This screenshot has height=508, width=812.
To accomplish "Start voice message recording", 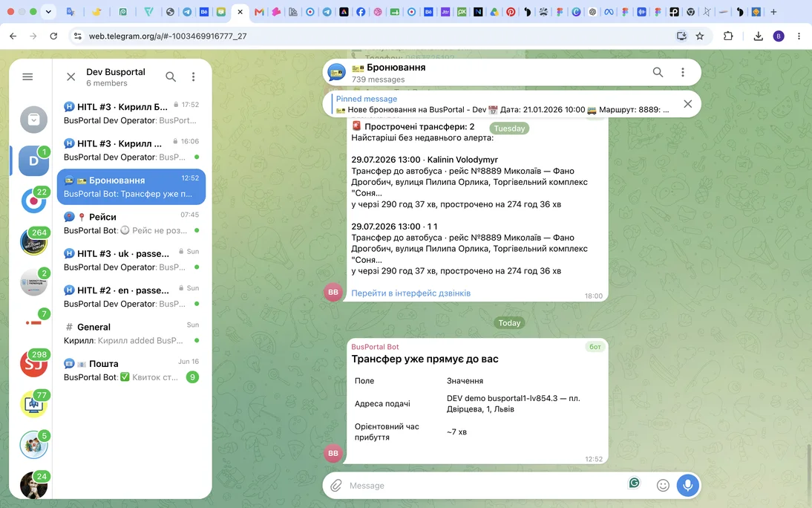I will pyautogui.click(x=688, y=485).
